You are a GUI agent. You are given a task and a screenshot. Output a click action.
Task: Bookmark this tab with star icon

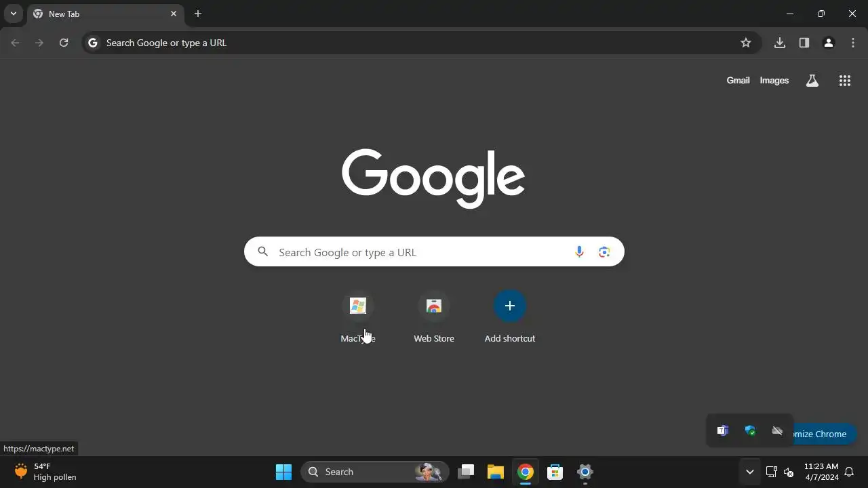pyautogui.click(x=746, y=43)
